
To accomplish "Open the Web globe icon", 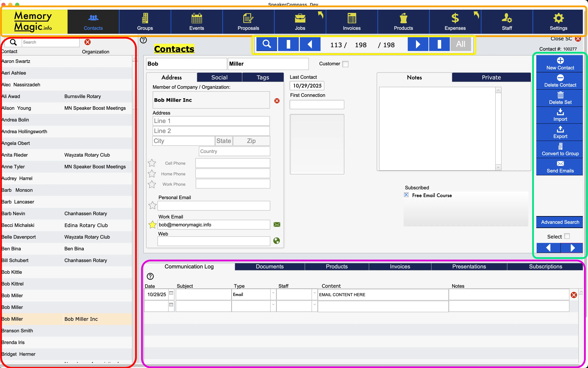I will point(276,241).
